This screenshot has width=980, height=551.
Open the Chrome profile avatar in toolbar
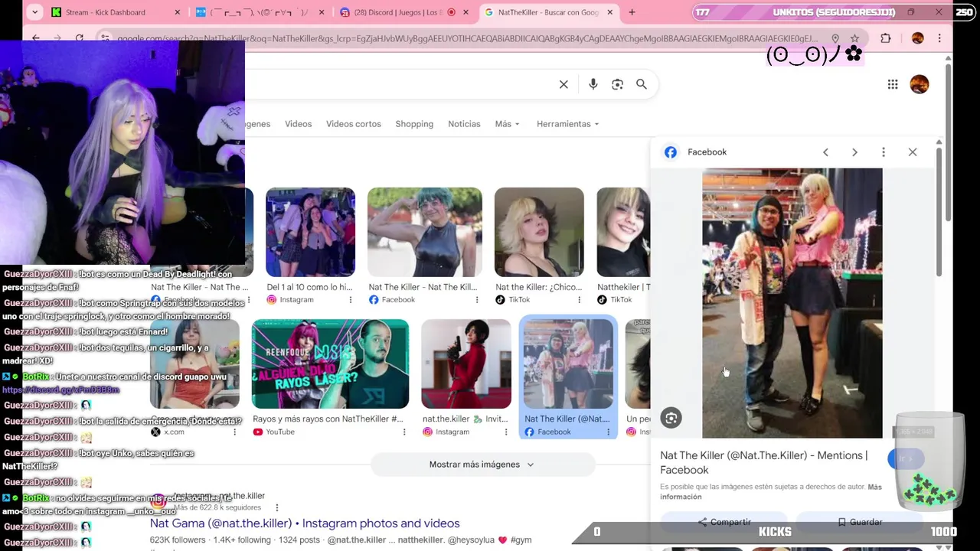[x=917, y=38]
